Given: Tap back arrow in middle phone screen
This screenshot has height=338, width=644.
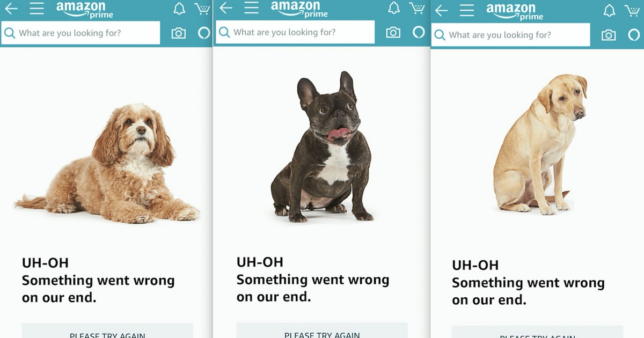Looking at the screenshot, I should pos(226,8).
